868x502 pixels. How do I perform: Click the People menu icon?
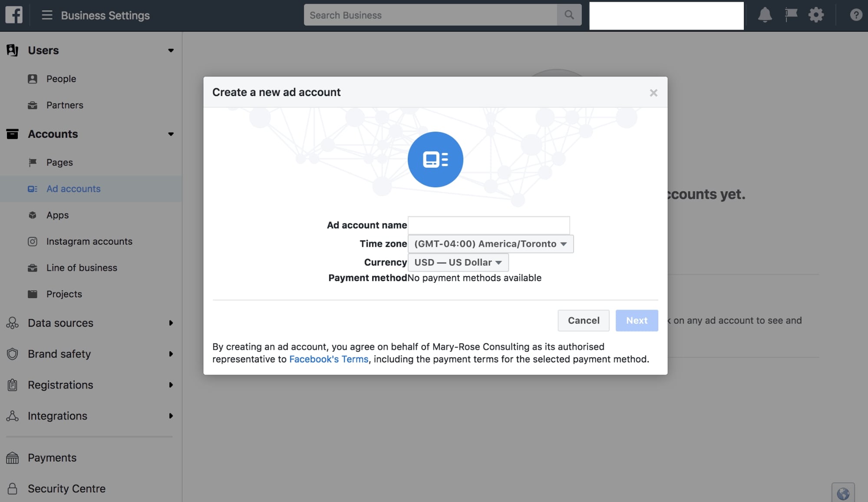pyautogui.click(x=32, y=78)
